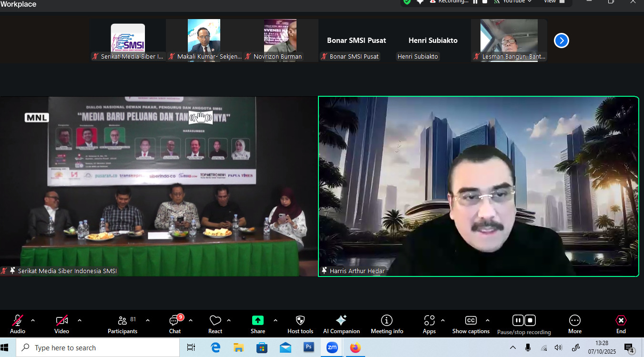Stop recording using bottom toolbar stop button
Screen dimensions: 644x357
coord(530,320)
